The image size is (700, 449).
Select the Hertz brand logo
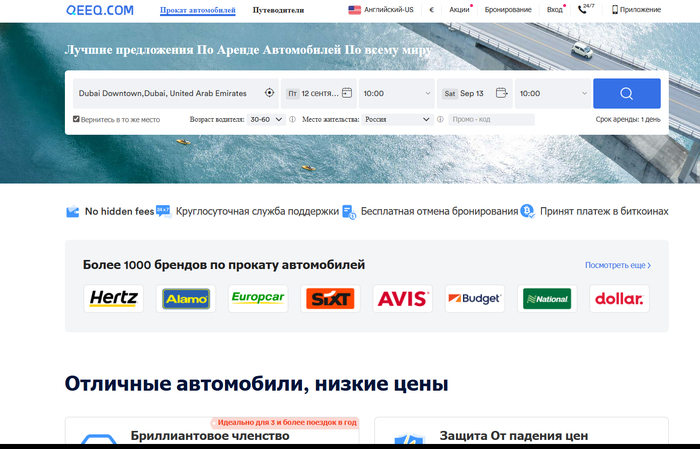pos(115,298)
